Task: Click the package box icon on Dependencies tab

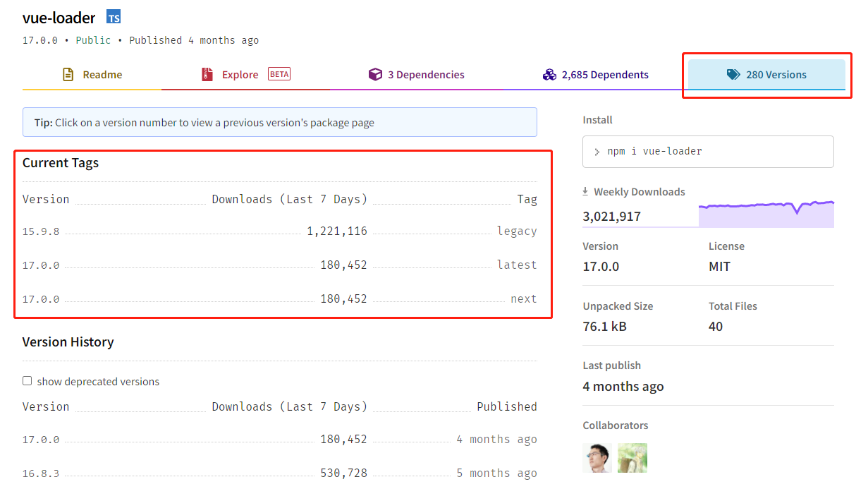Action: tap(374, 73)
